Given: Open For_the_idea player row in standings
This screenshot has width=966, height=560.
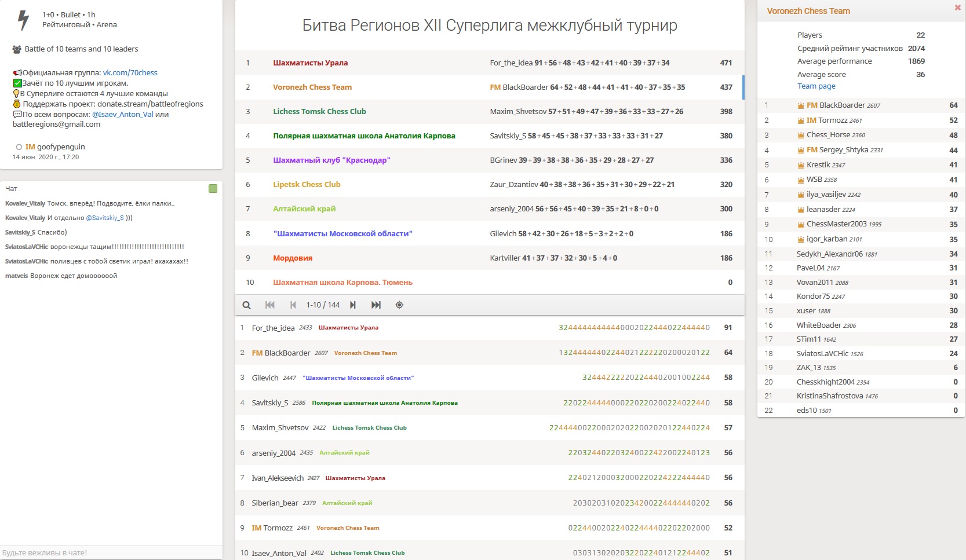Looking at the screenshot, I should click(x=490, y=328).
